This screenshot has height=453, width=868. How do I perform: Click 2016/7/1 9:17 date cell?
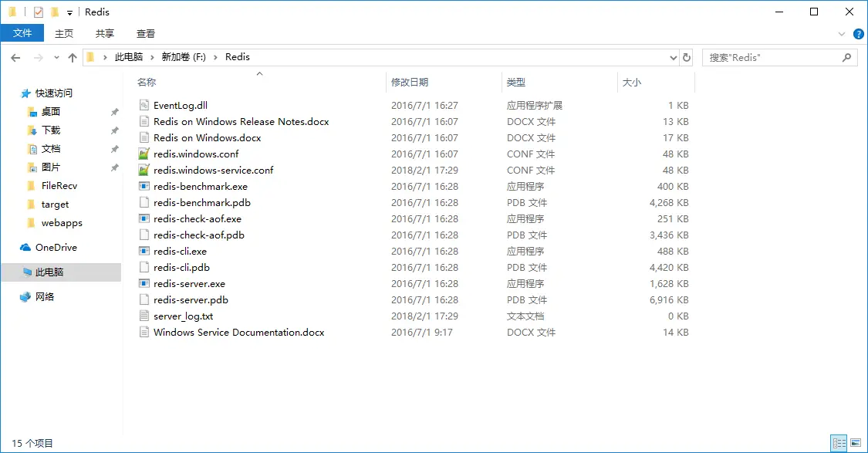coord(422,333)
